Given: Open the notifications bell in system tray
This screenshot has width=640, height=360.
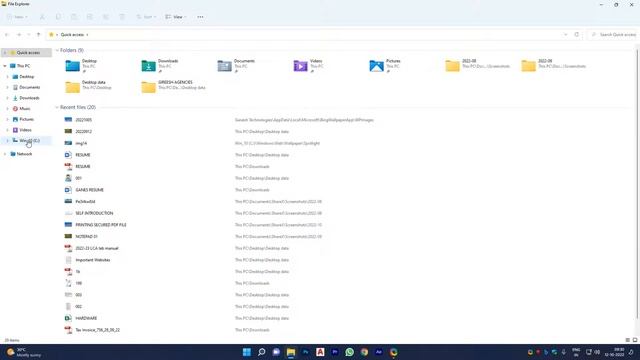Looking at the screenshot, I should (631, 352).
